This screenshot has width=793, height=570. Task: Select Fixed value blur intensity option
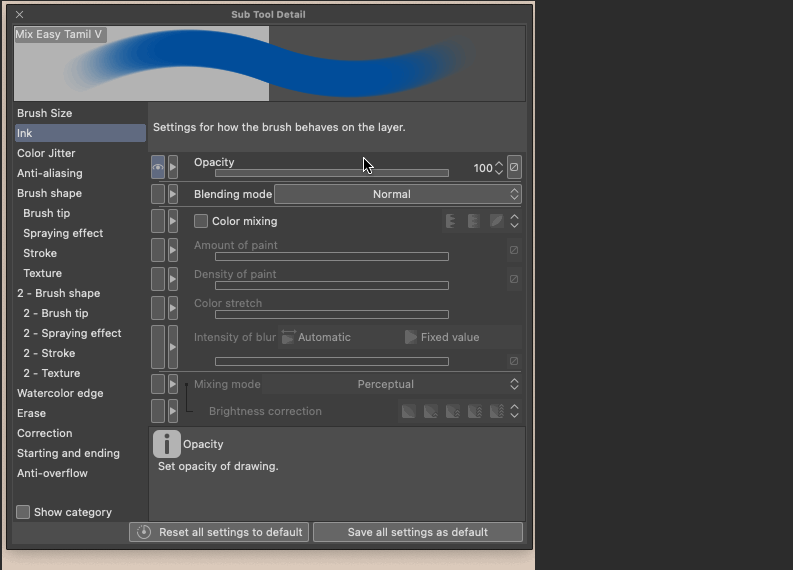(443, 337)
